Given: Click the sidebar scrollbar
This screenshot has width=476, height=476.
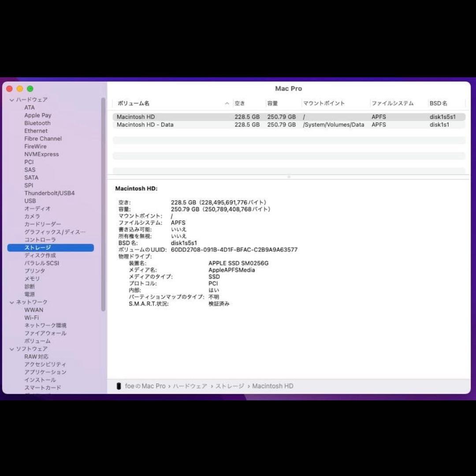Looking at the screenshot, I should (103, 205).
